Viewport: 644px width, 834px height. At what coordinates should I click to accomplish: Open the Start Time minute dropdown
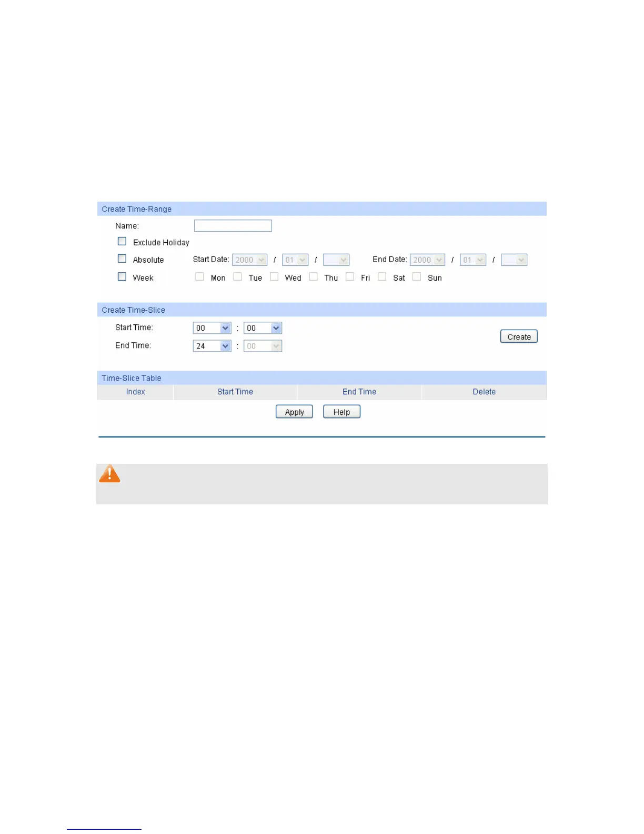tap(263, 328)
